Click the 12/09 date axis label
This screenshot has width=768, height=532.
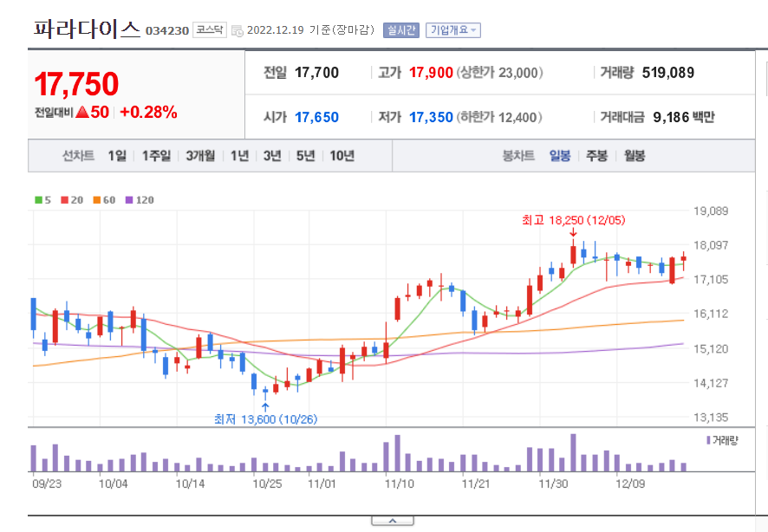pos(630,484)
